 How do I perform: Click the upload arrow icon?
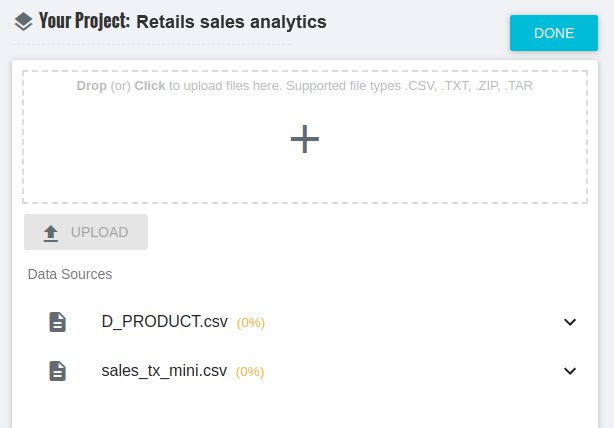[x=51, y=233]
